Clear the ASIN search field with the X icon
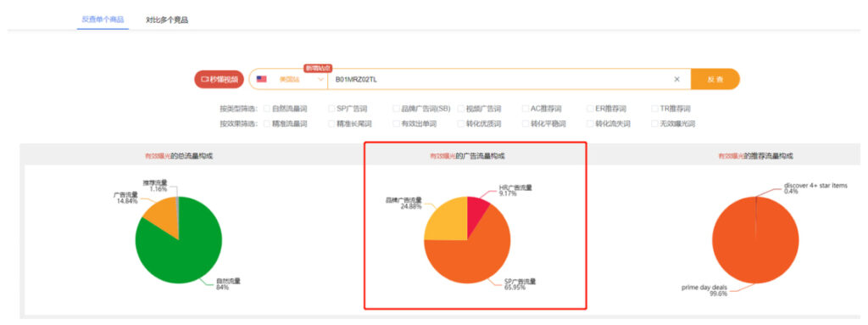 [x=676, y=79]
